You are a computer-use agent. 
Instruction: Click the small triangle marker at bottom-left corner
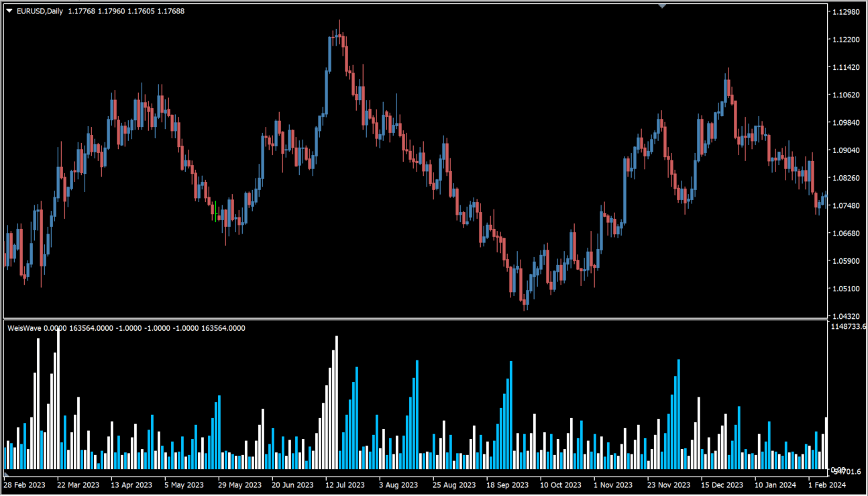pos(6,474)
